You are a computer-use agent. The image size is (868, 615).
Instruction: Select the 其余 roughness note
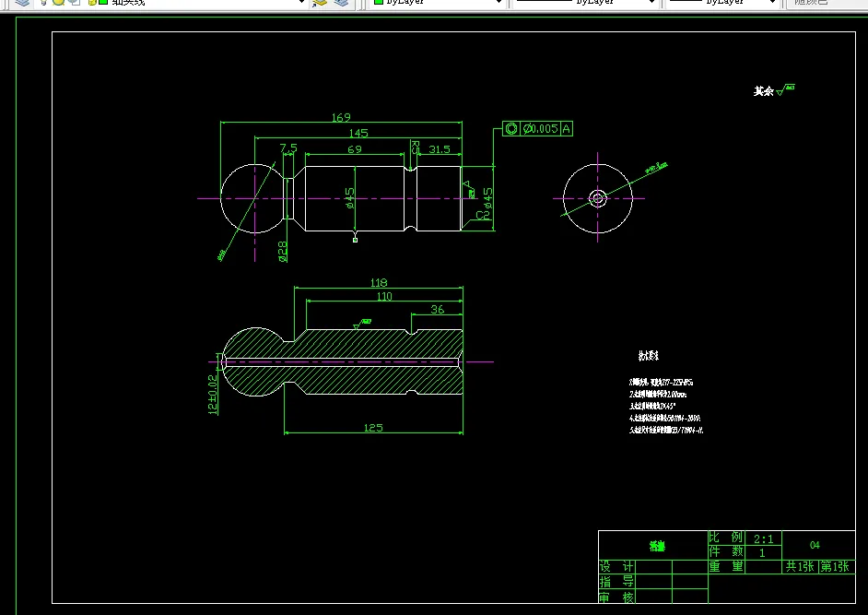774,90
